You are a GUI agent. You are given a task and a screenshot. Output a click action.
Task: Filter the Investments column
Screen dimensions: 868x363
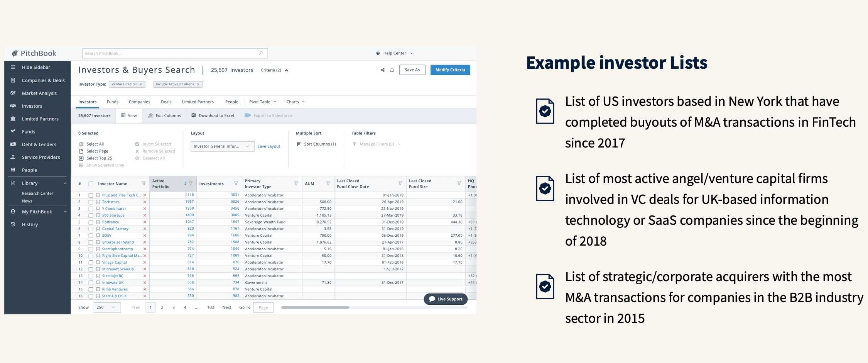(x=236, y=184)
